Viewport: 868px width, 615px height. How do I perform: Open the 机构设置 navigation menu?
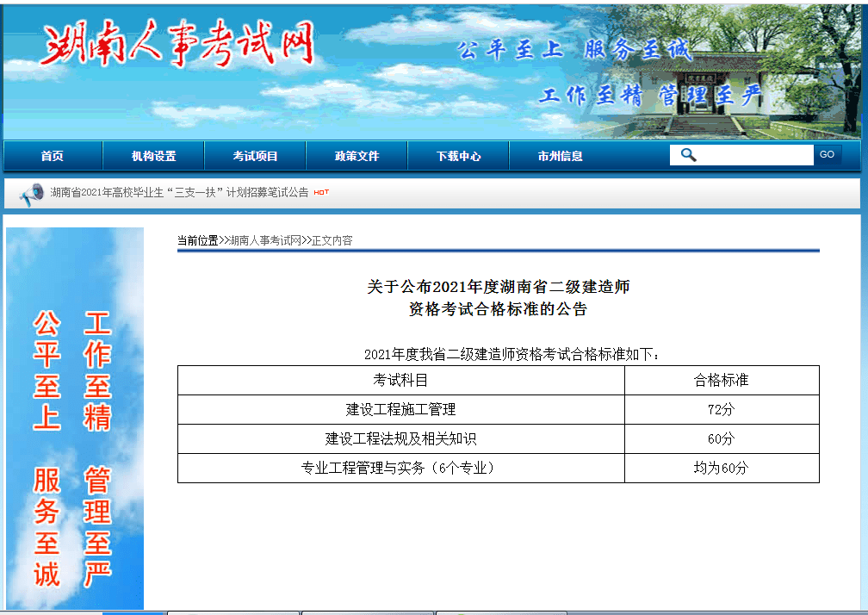coord(153,155)
